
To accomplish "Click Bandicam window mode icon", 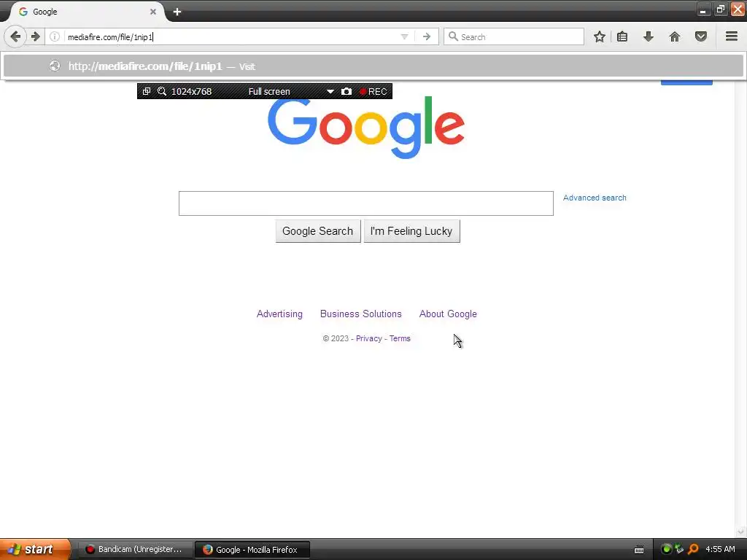I will coord(147,91).
